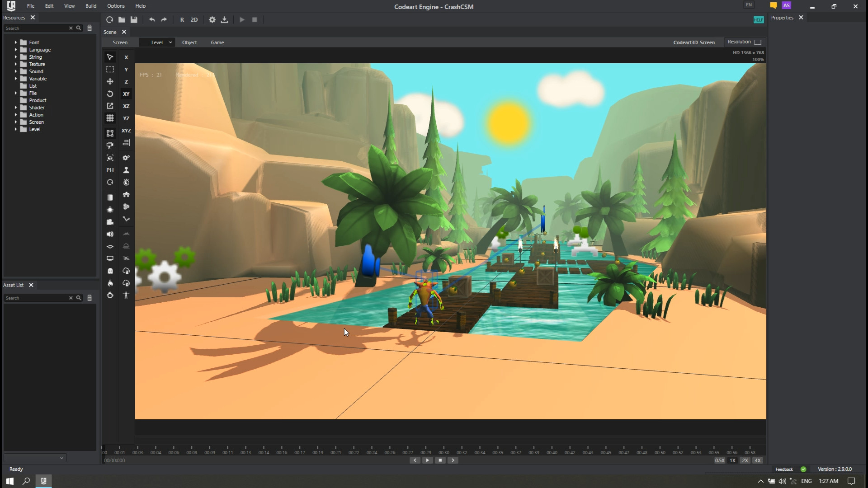
Task: Toggle 2D view mode
Action: pos(194,20)
